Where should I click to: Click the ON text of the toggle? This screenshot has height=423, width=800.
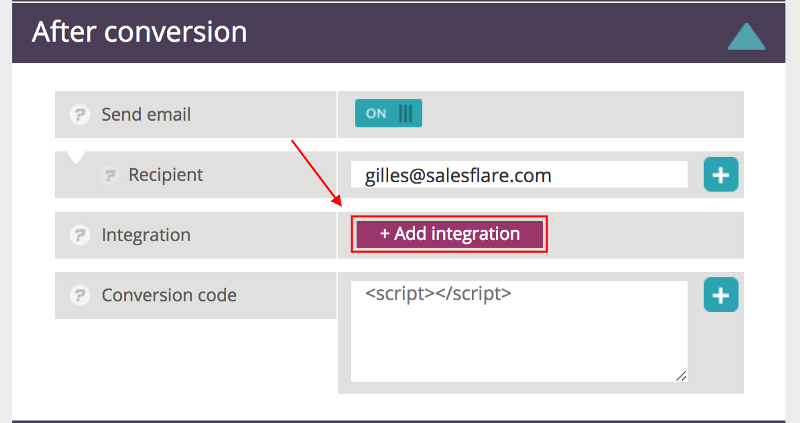[x=376, y=113]
